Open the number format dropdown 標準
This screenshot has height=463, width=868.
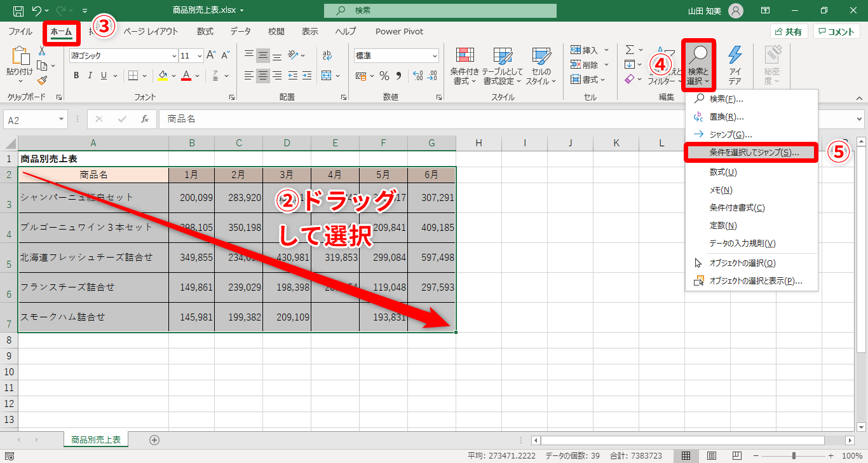click(x=434, y=56)
